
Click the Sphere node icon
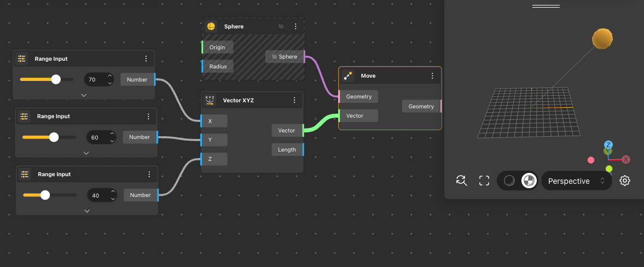(x=211, y=26)
